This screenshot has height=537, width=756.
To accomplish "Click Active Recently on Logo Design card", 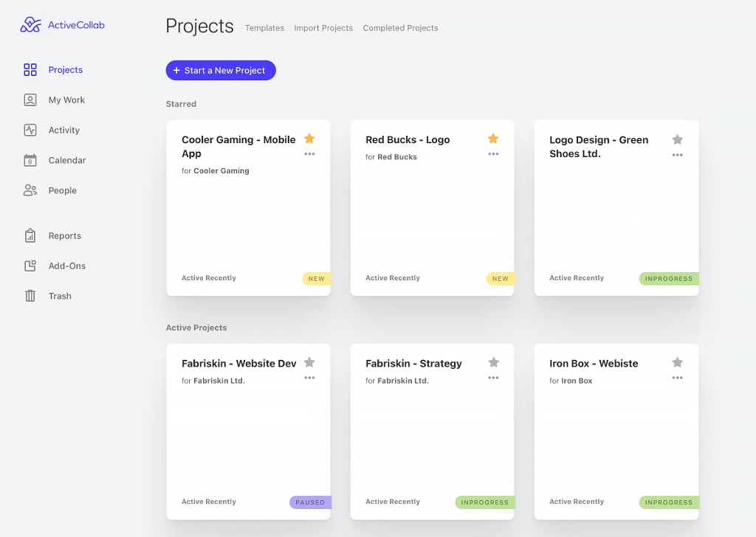I will [577, 278].
